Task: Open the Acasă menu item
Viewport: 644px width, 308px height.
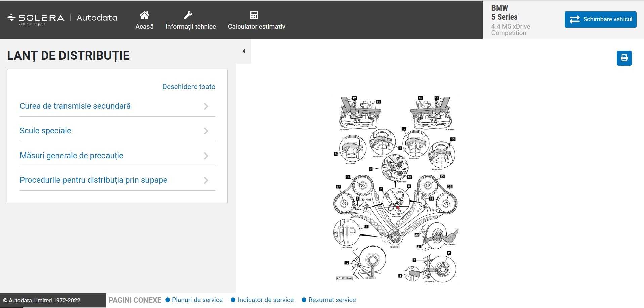Action: click(x=144, y=26)
